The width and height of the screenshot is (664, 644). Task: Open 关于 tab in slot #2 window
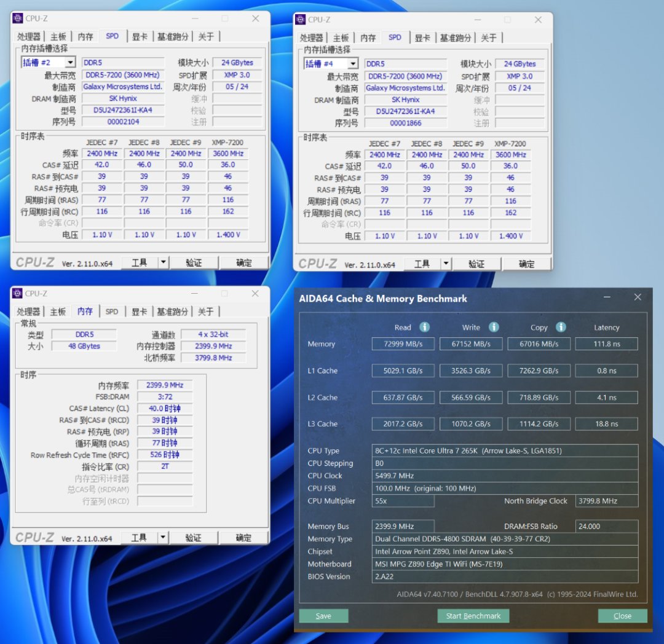206,37
